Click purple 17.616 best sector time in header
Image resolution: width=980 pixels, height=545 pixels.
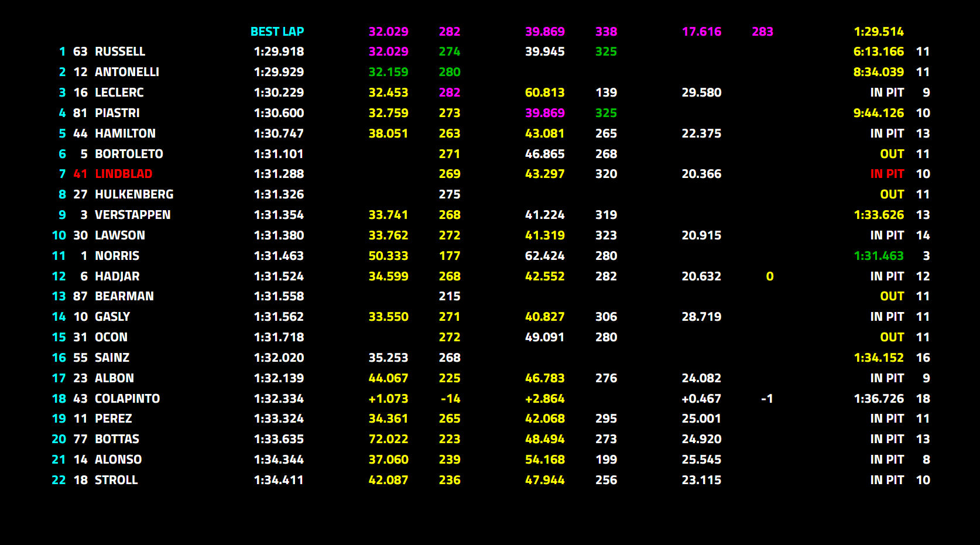pos(701,32)
